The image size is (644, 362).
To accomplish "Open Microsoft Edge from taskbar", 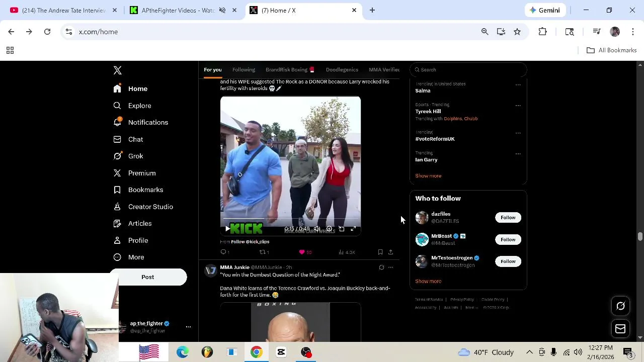I will tap(182, 352).
